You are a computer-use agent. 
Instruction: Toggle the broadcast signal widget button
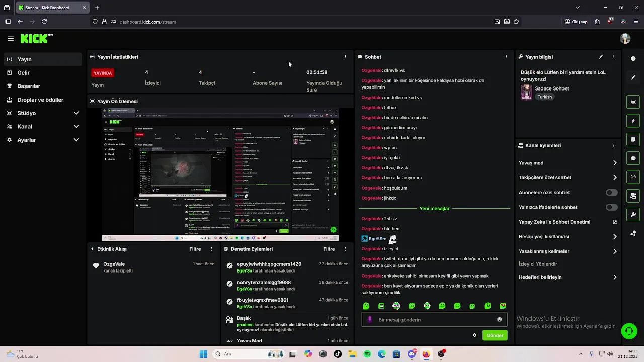(633, 177)
